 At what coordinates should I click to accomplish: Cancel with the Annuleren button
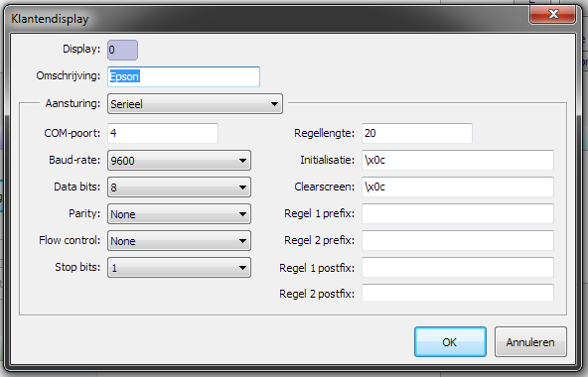click(530, 341)
